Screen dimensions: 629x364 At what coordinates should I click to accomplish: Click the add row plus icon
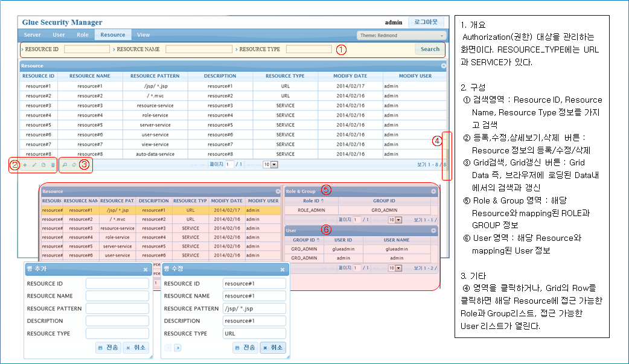(25, 165)
